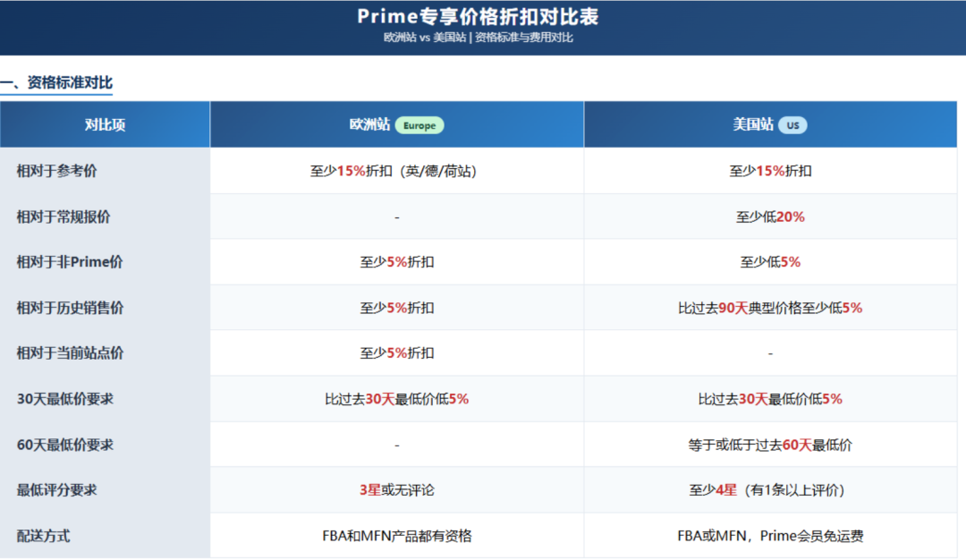Click the cell '至少低20%'
Image resolution: width=966 pixels, height=560 pixels.
(770, 216)
